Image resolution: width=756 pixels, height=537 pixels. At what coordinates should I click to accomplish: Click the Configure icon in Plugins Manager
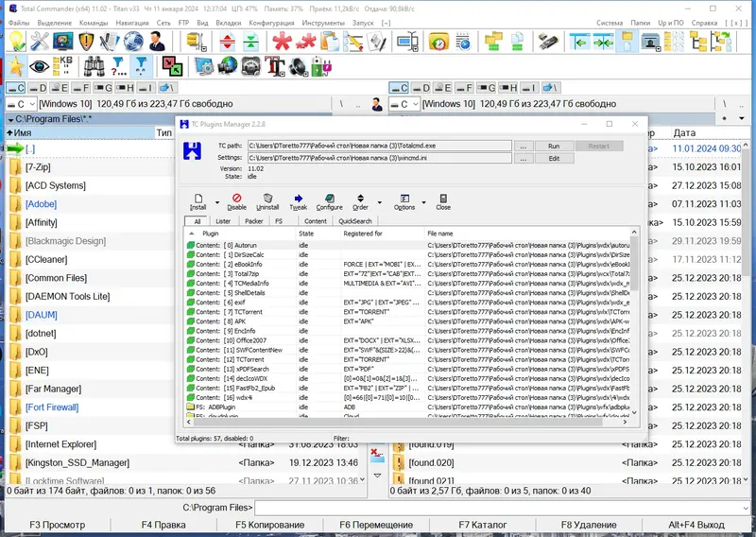click(x=329, y=201)
